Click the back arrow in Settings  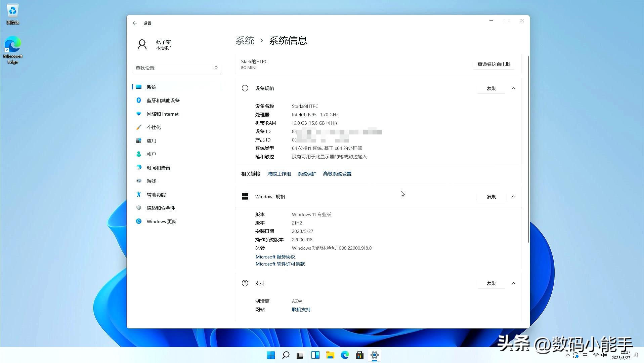[134, 23]
